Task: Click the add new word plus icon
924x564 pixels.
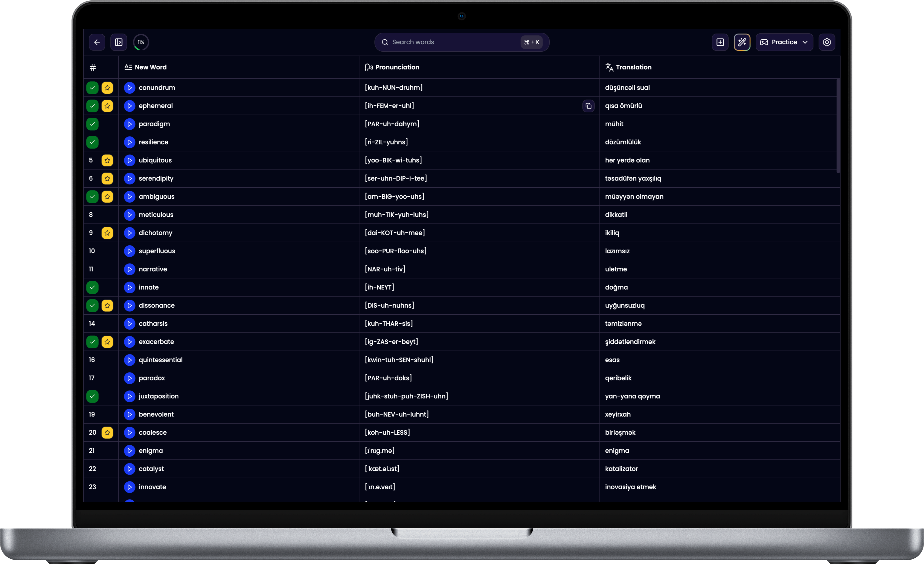Action: pos(720,42)
